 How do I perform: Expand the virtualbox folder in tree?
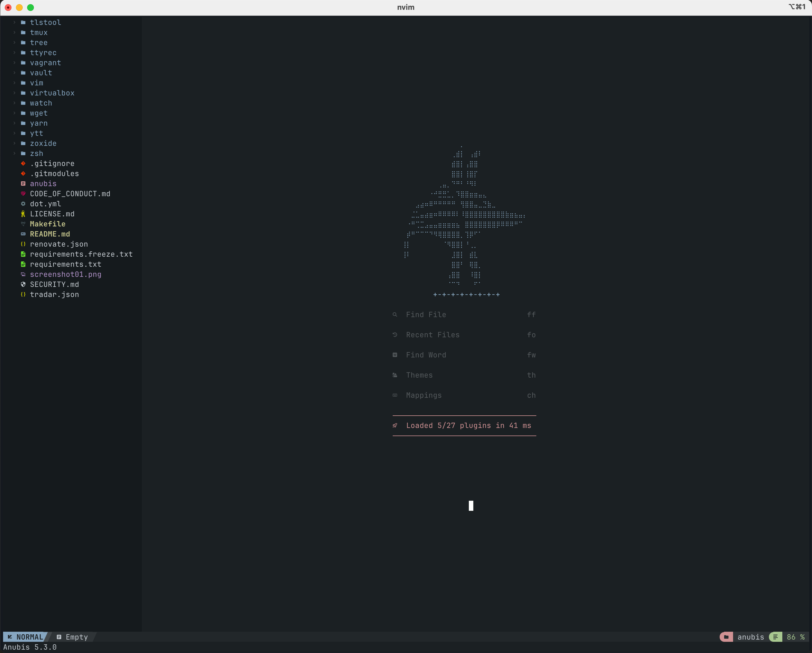tap(14, 93)
